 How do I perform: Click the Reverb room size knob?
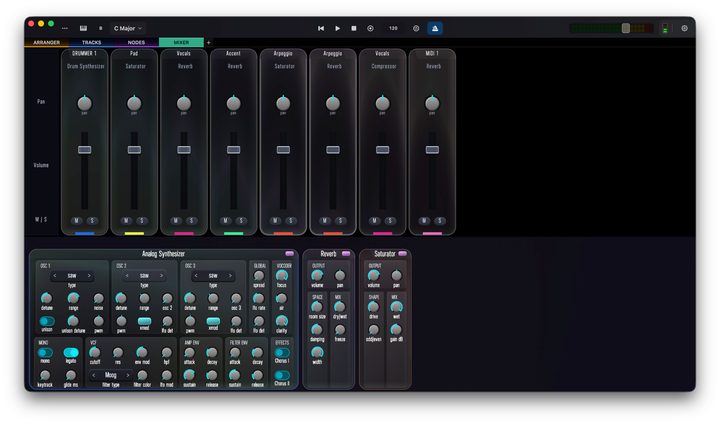(x=317, y=307)
